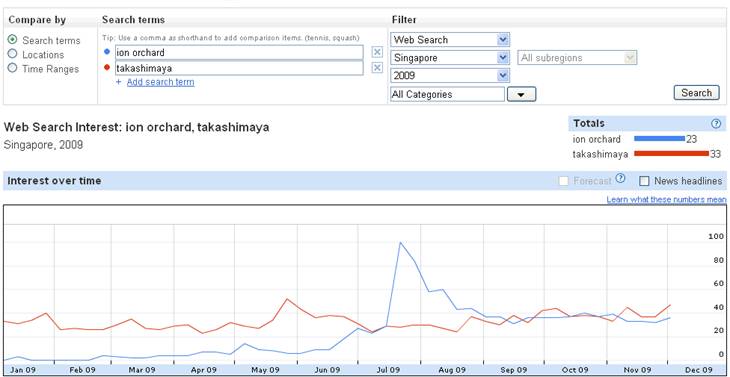Viewport: 730px width, 377px height.
Task: Click the Filter header
Action: coord(404,20)
